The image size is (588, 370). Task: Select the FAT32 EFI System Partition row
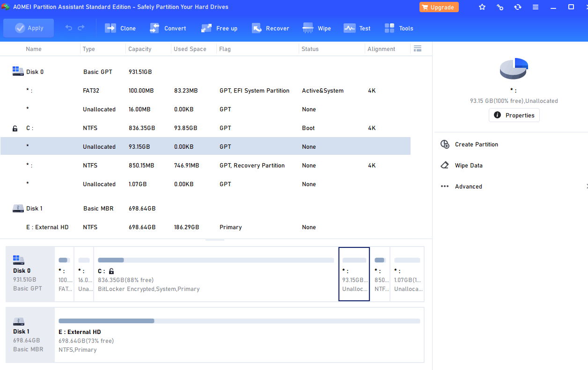point(206,90)
